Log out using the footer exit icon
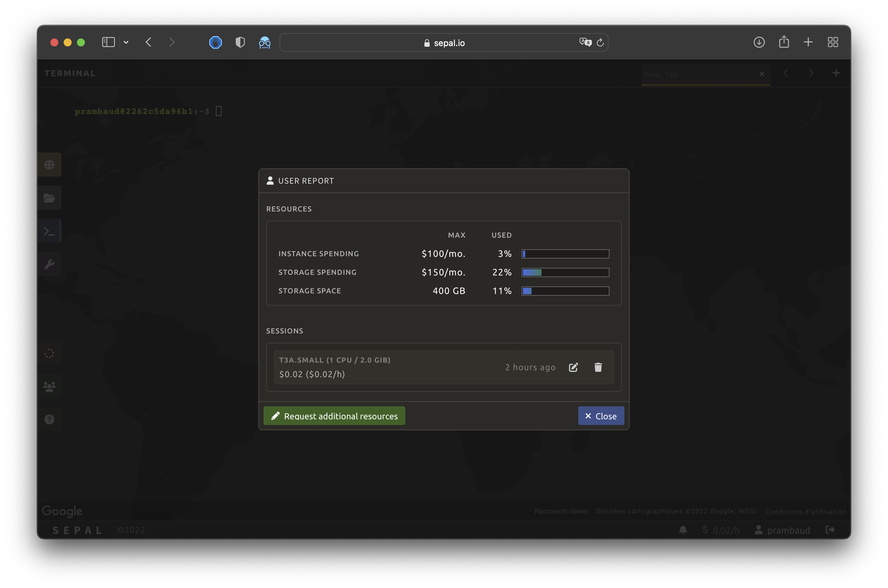 (830, 530)
